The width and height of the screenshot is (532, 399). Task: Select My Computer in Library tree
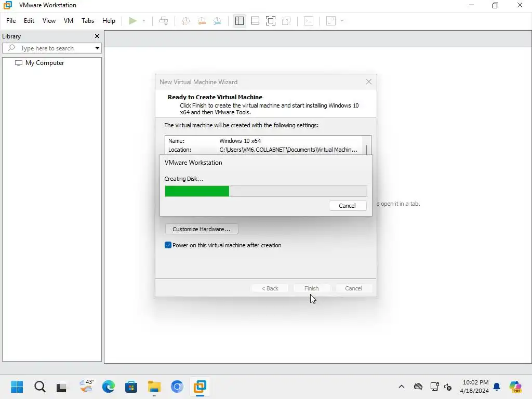tap(39, 63)
